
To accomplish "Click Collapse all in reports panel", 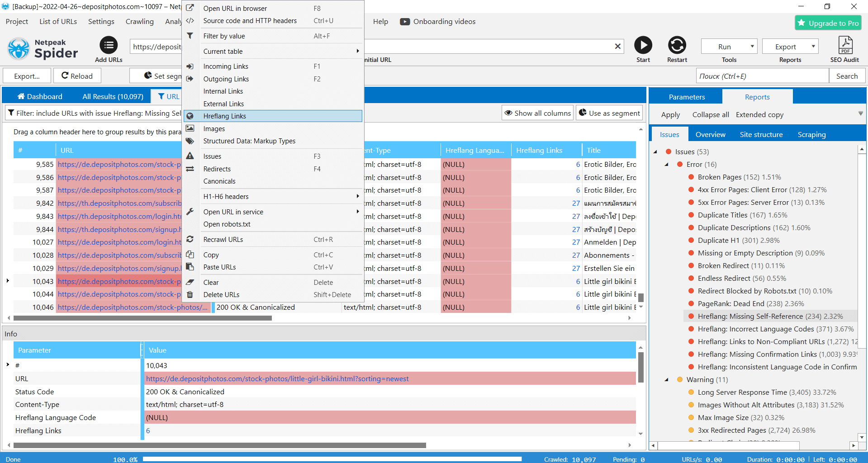I will tap(711, 115).
